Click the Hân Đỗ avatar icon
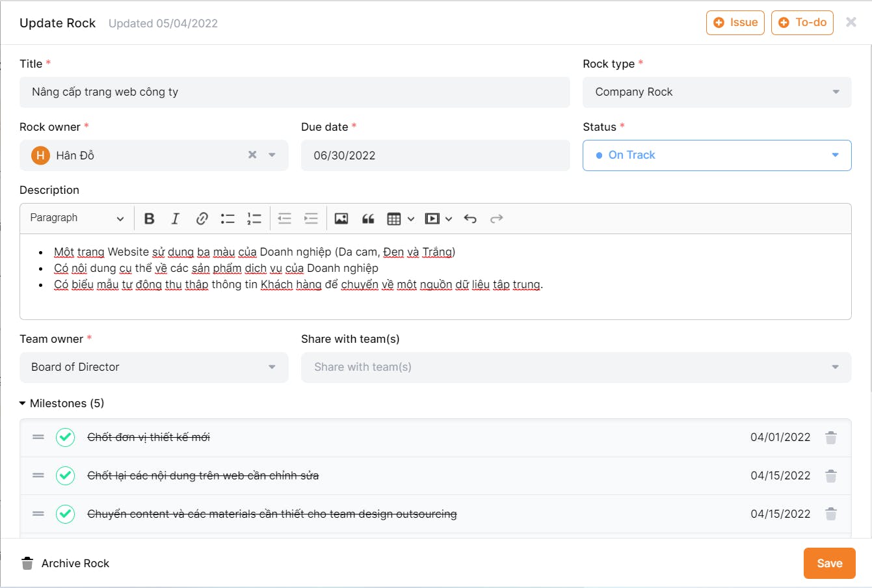Image resolution: width=872 pixels, height=588 pixels. click(x=40, y=155)
